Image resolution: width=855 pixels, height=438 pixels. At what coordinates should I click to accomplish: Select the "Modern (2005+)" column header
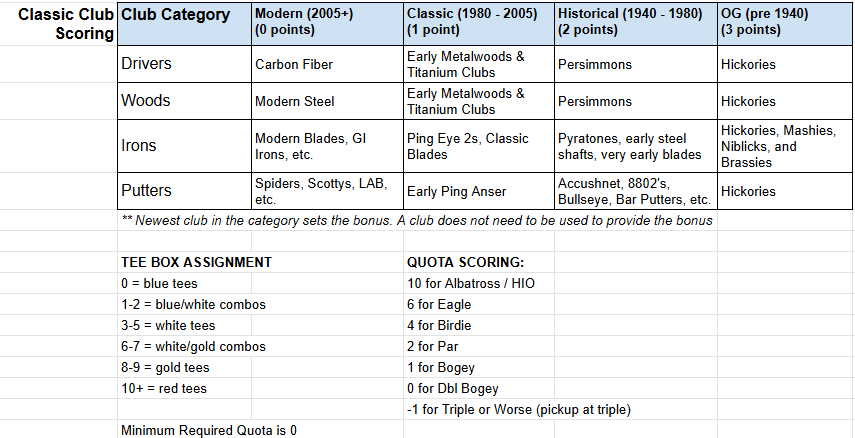327,24
